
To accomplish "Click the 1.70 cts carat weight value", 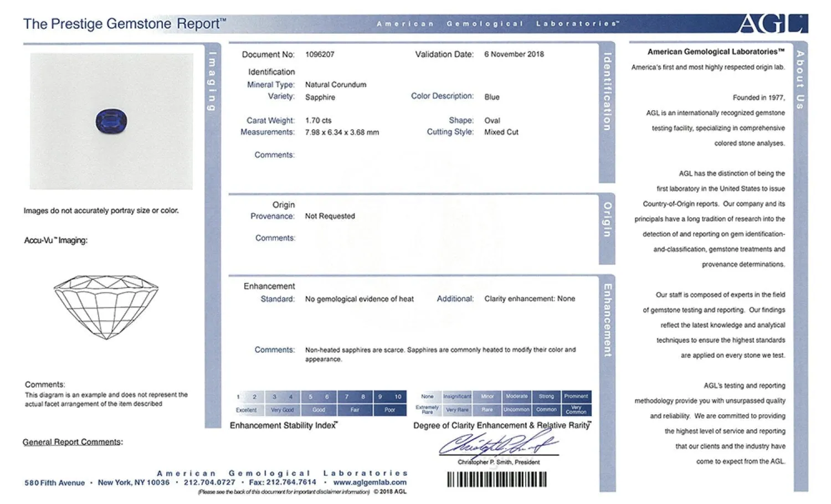I will 319,120.
